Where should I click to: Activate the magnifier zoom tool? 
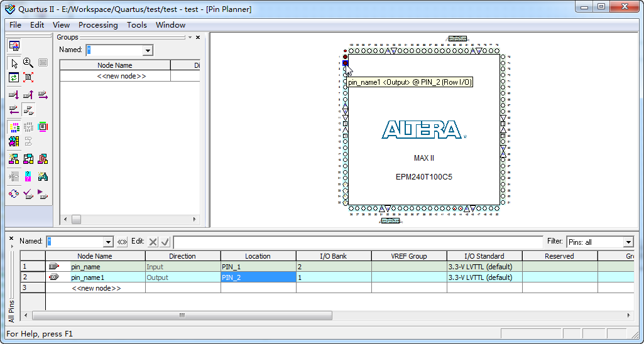[28, 63]
